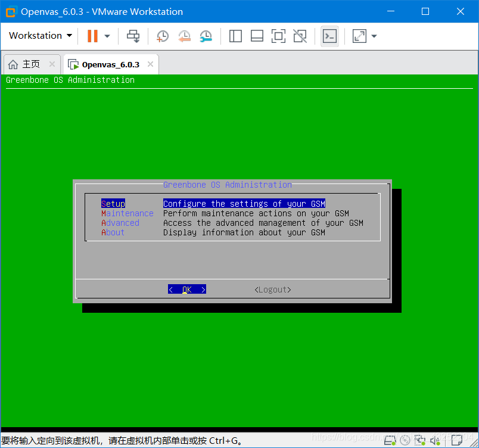Toggle the library sidebar panel

coord(235,36)
